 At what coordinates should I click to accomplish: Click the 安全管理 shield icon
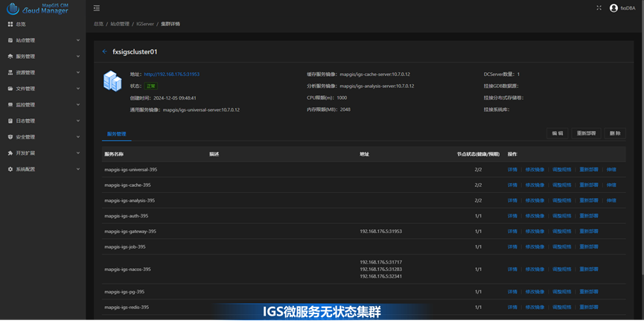tap(10, 137)
